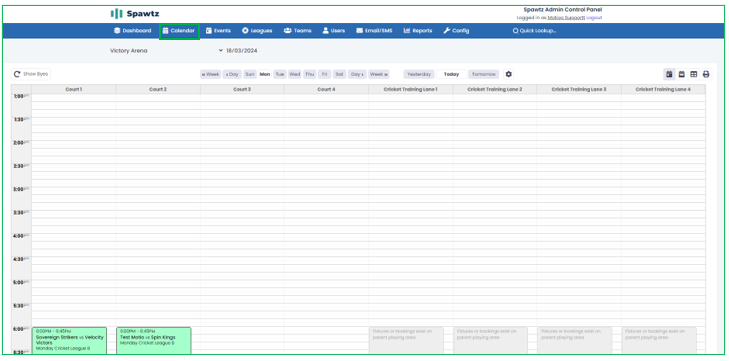Open calendar settings gear icon

508,74
